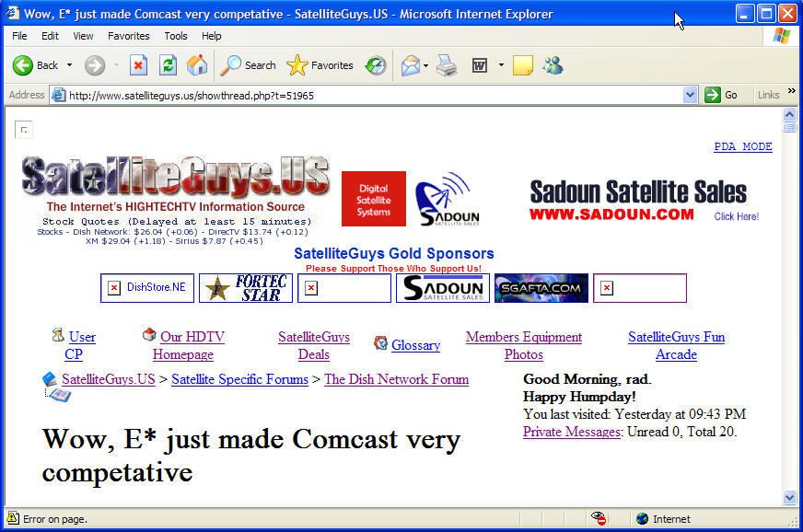Click the SatelliteGuys.US breadcrumb link

click(108, 379)
